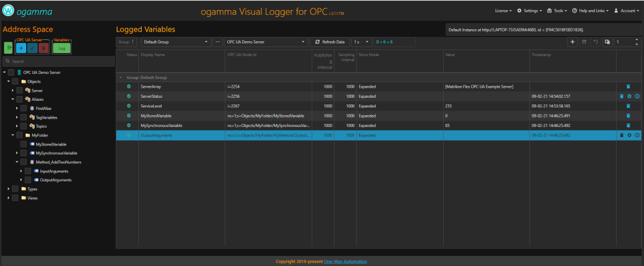Add a new OPC UA server connection
Screen dimensions: 644x266
[21, 48]
